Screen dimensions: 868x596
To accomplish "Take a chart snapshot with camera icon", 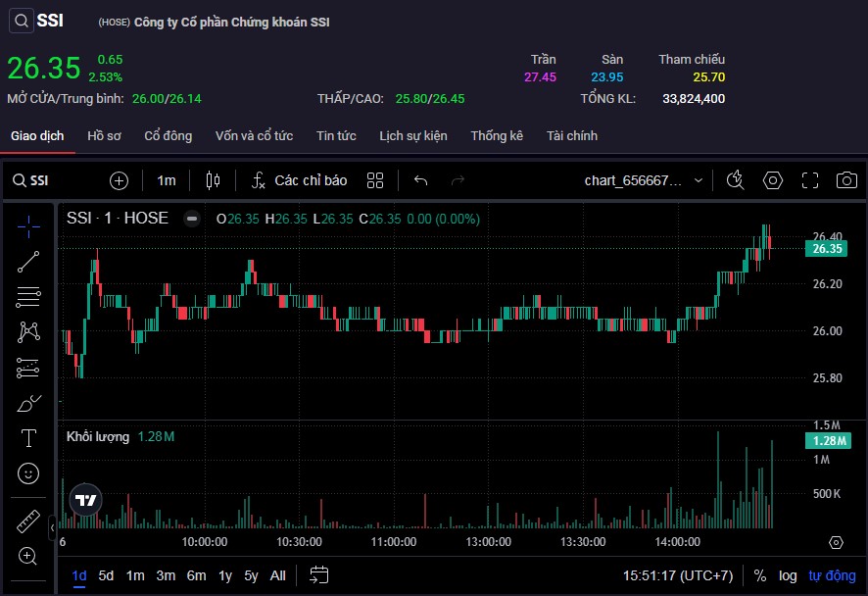I will [846, 180].
